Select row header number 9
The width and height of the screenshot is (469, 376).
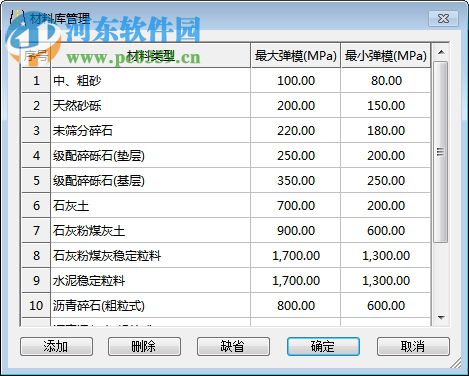[36, 281]
